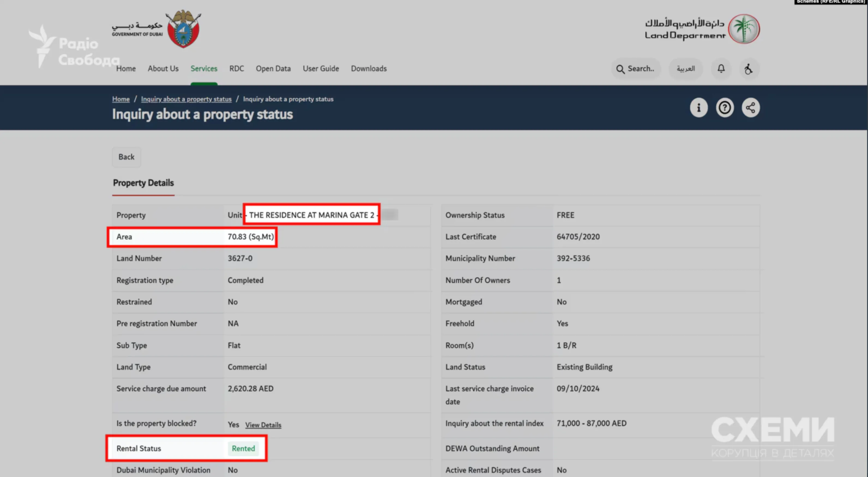Open the RDC menu item

237,69
